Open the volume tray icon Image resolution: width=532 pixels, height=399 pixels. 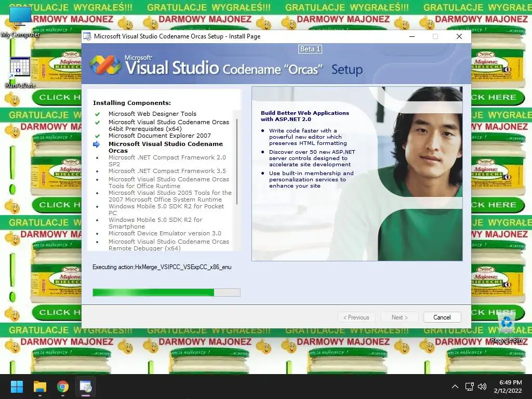[x=482, y=387]
